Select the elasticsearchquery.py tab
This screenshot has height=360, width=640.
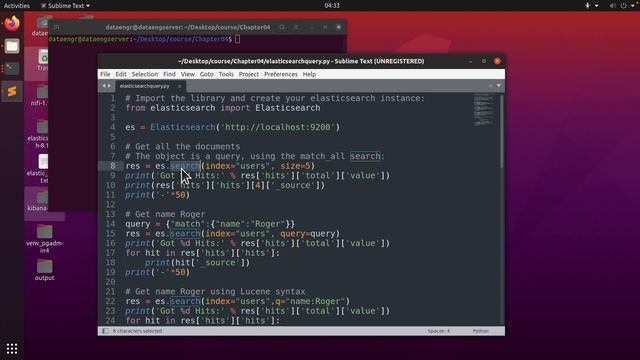[x=144, y=86]
